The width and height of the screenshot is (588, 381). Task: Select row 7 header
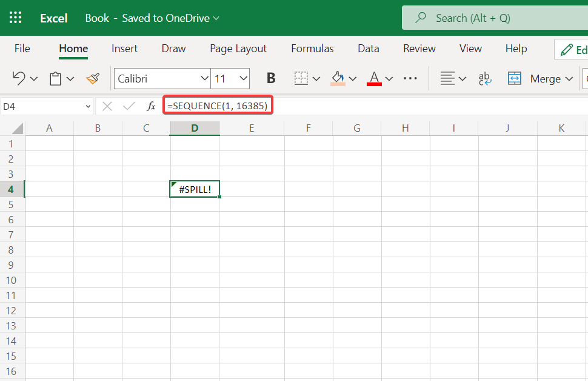11,235
